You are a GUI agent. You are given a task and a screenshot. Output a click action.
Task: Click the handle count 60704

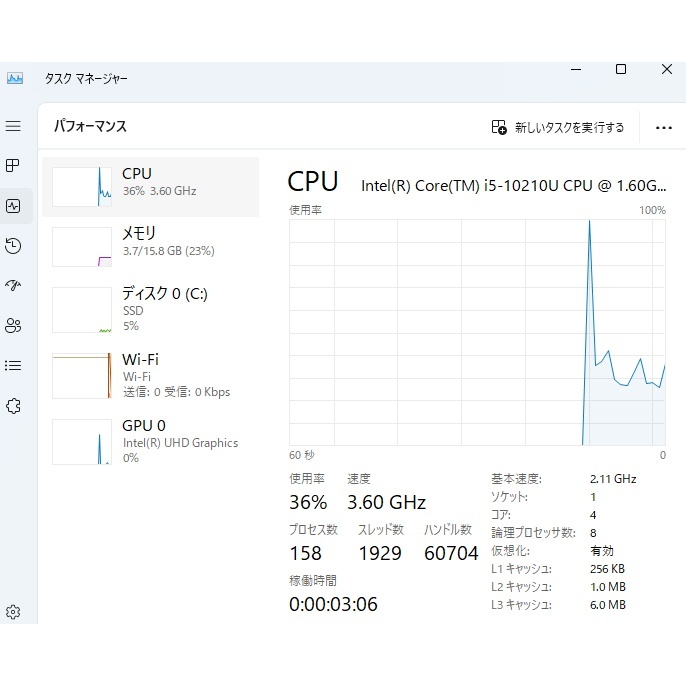(451, 553)
